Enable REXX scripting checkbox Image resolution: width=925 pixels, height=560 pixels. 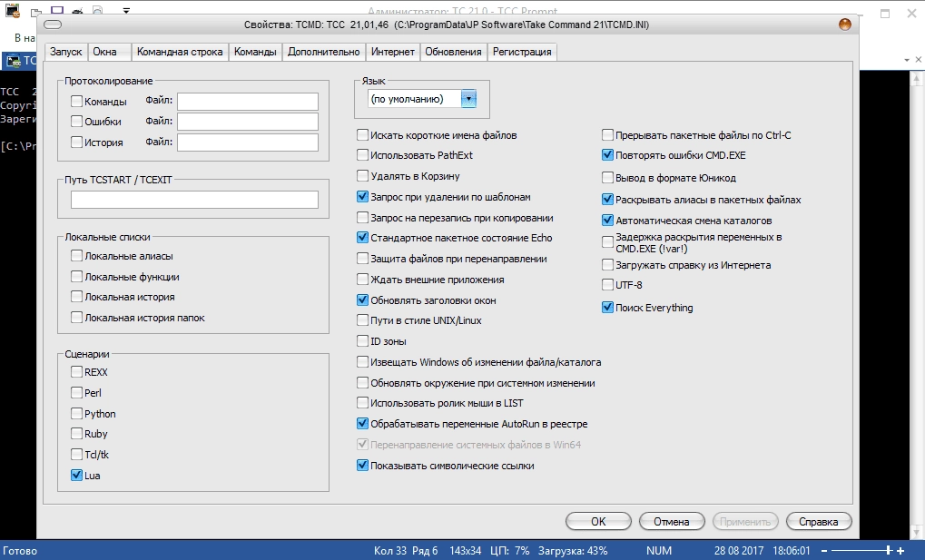pyautogui.click(x=76, y=372)
